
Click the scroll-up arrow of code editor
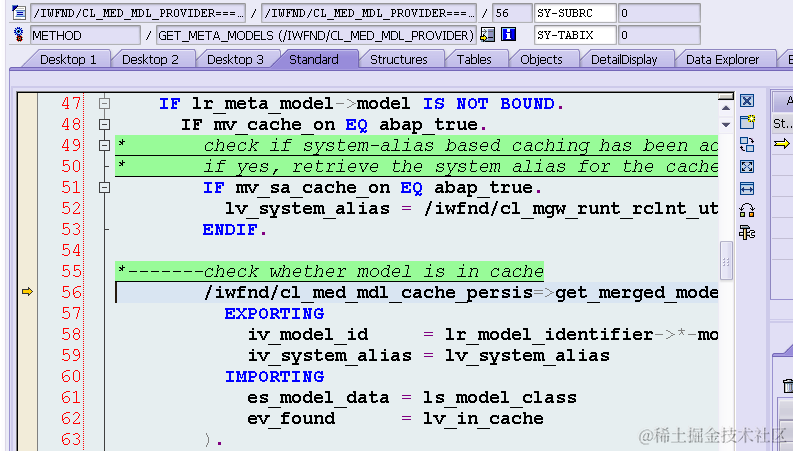pyautogui.click(x=726, y=108)
